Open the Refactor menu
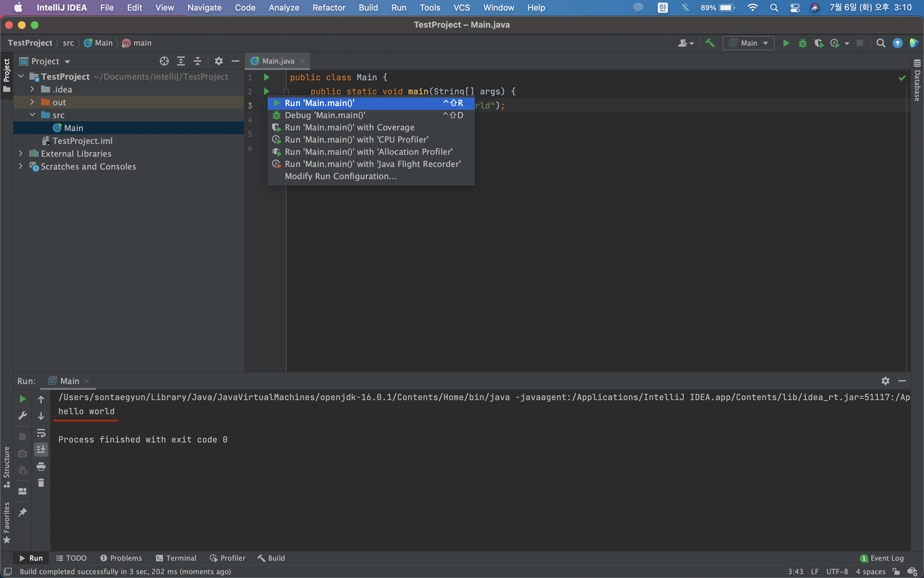 tap(329, 8)
